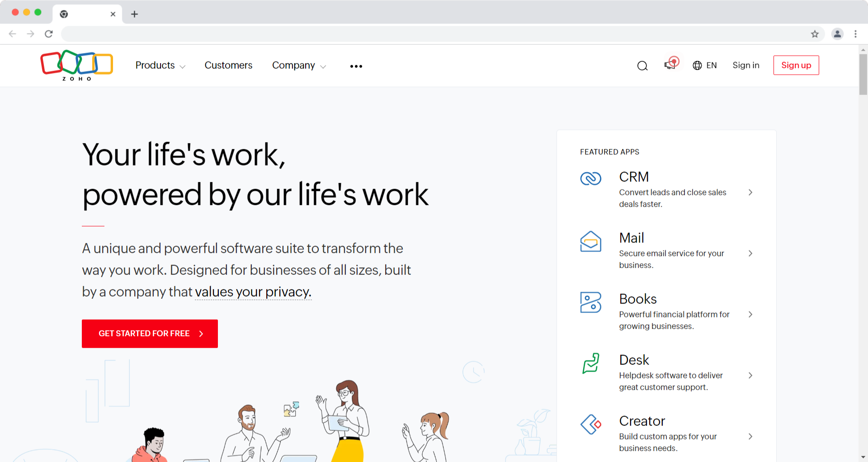The image size is (868, 462).
Task: Expand the Company dropdown menu
Action: click(299, 66)
